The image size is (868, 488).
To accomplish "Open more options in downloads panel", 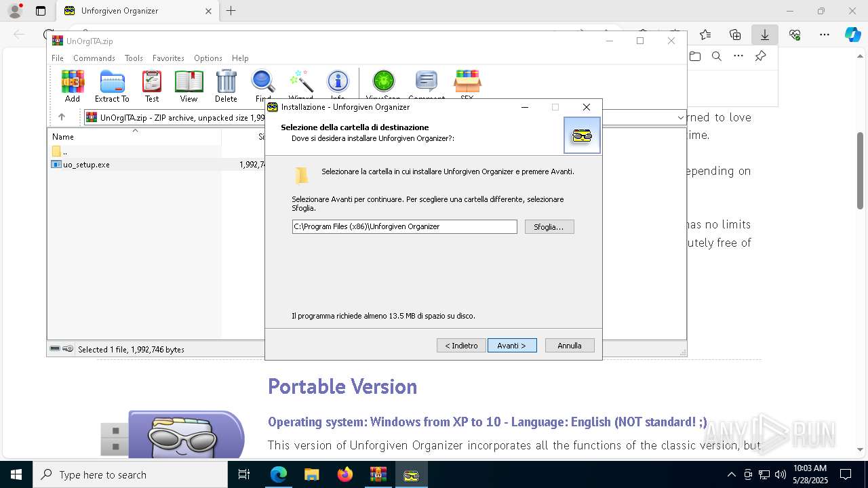I will pyautogui.click(x=738, y=56).
